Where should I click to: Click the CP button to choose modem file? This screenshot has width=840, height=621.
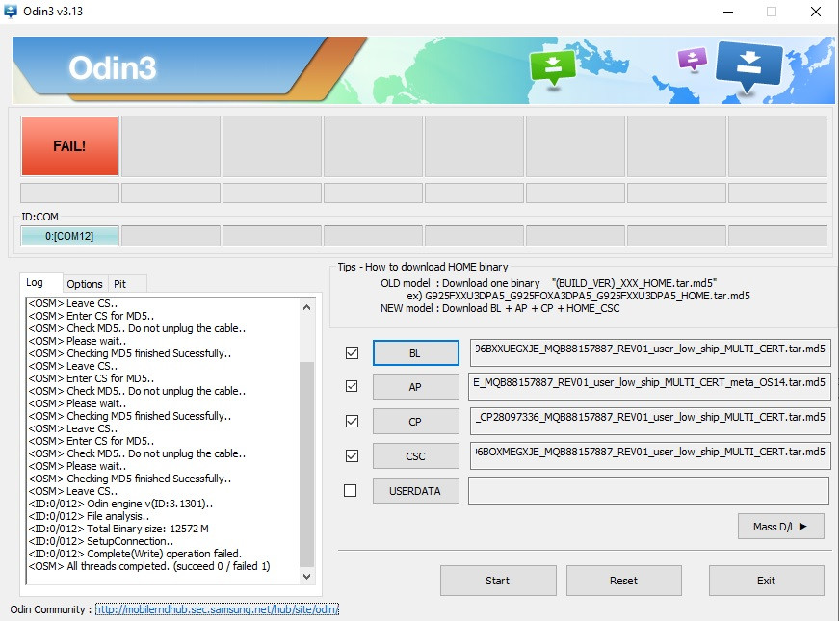click(416, 422)
